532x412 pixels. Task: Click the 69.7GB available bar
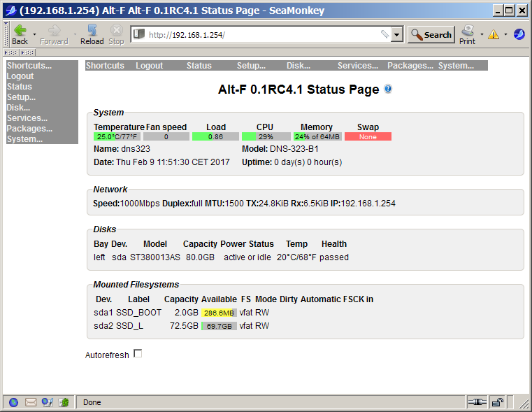[219, 326]
